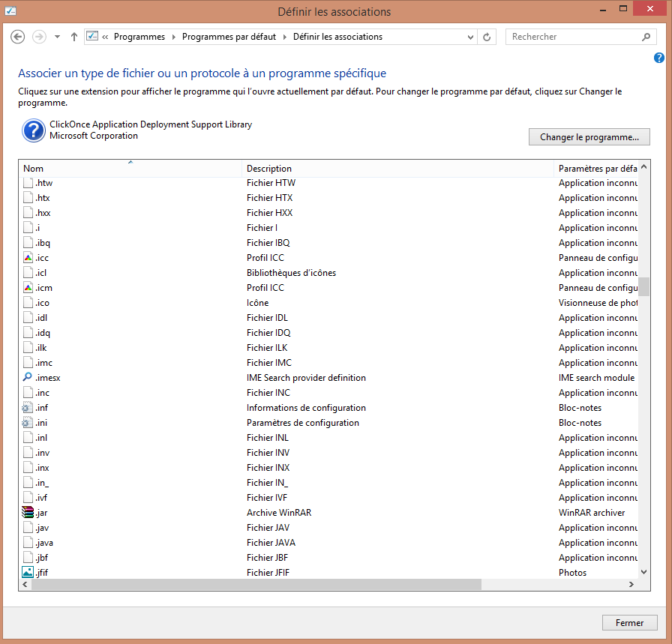Select the .imc extension row
This screenshot has width=672, height=644.
point(328,363)
